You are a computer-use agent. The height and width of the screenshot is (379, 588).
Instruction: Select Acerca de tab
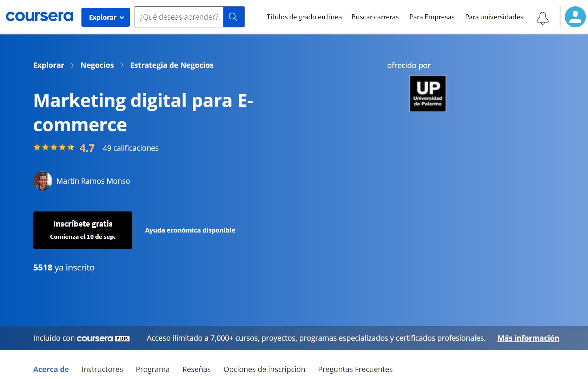pyautogui.click(x=51, y=369)
